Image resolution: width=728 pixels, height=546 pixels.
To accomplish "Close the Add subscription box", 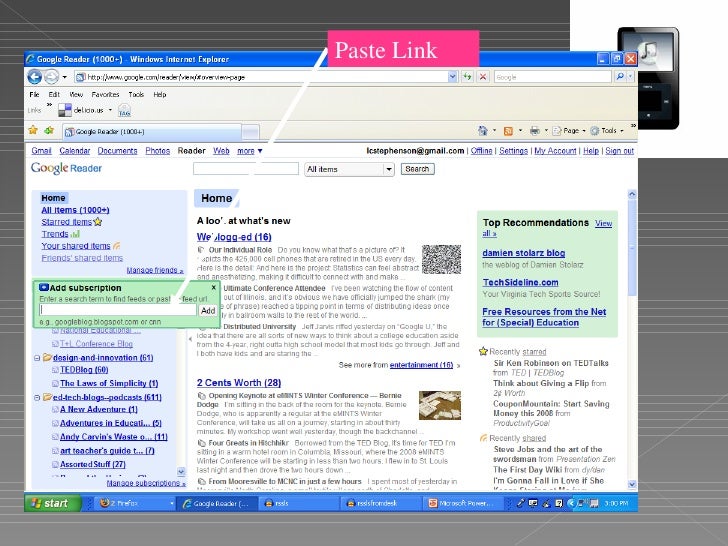I will coord(214,287).
